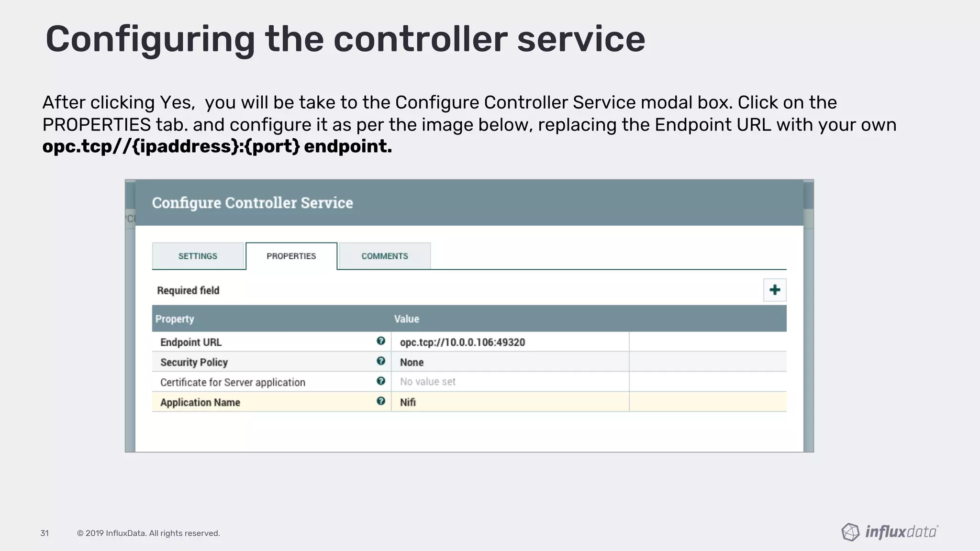Click the help icon beside Endpoint URL
Viewport: 980px width, 551px height.
[x=381, y=341]
